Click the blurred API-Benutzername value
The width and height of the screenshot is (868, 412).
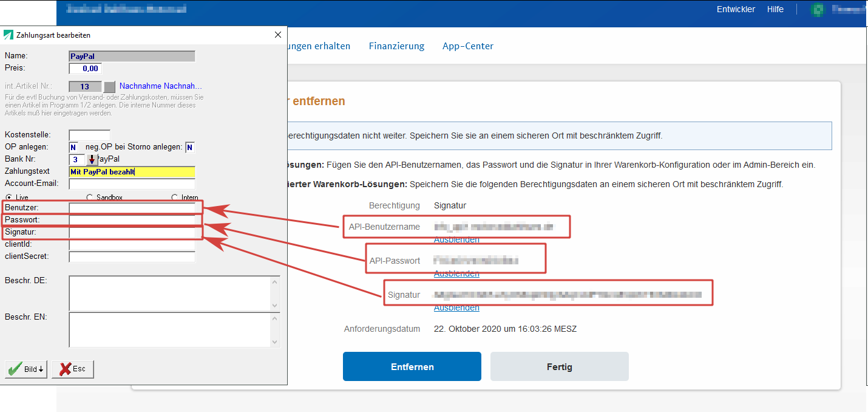(x=494, y=227)
